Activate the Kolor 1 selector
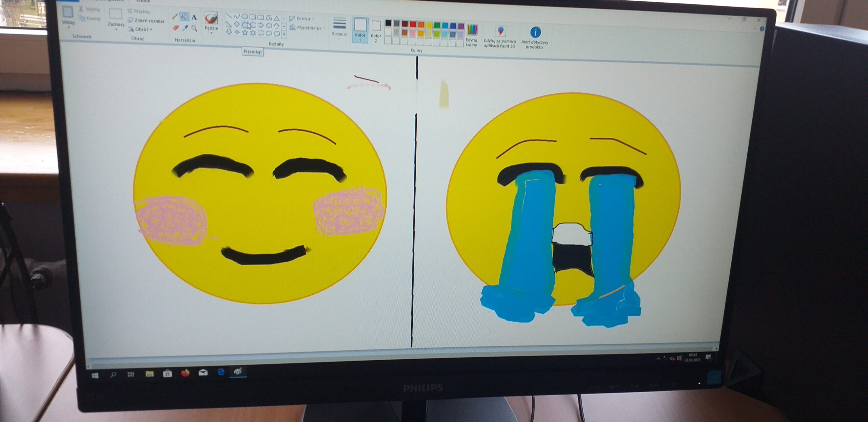868x422 pixels. tap(360, 30)
